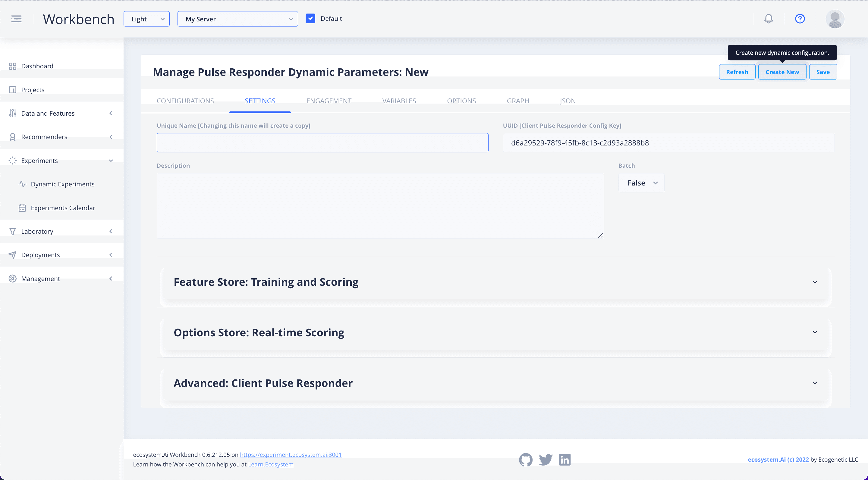
Task: Switch to the JSON tab
Action: tap(568, 101)
